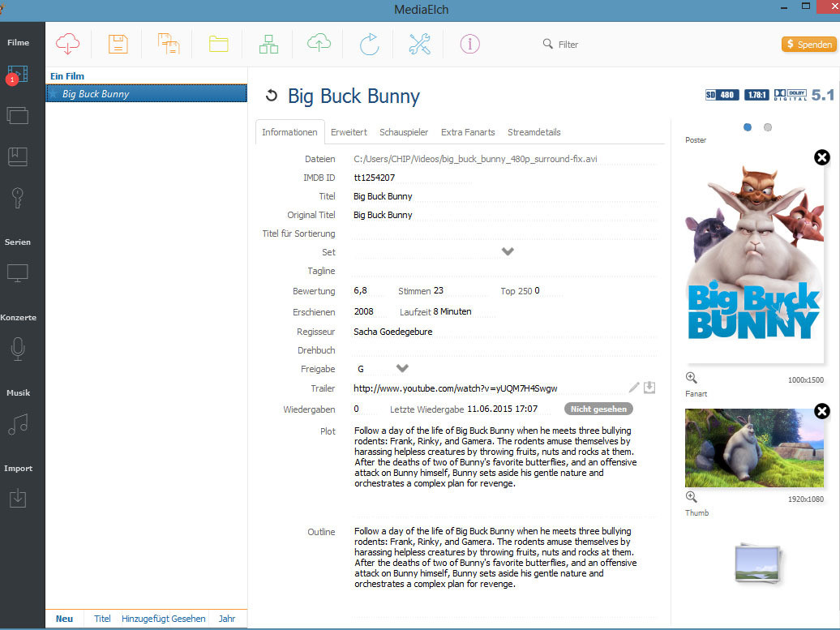Sort list by Hinzugefügt
The width and height of the screenshot is (840, 630).
(145, 619)
